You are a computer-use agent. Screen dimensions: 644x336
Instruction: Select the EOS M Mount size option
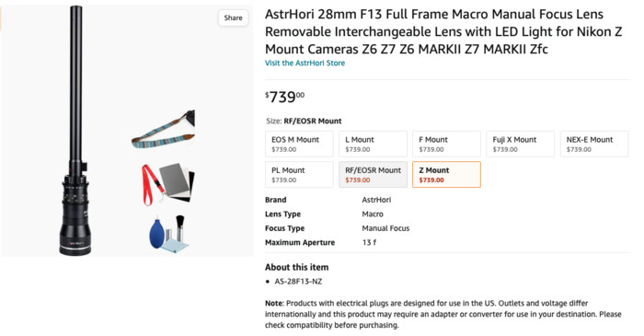(x=299, y=144)
